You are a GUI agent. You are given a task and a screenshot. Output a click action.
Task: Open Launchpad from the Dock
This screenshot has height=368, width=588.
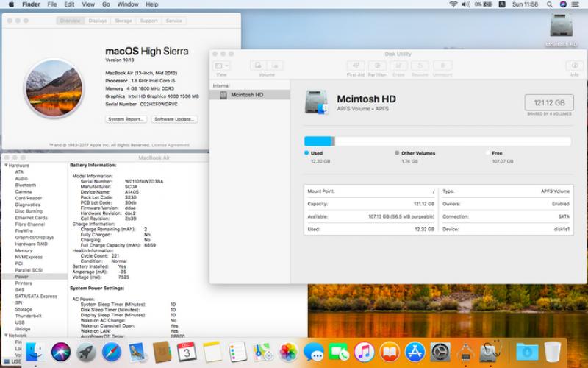tap(86, 353)
